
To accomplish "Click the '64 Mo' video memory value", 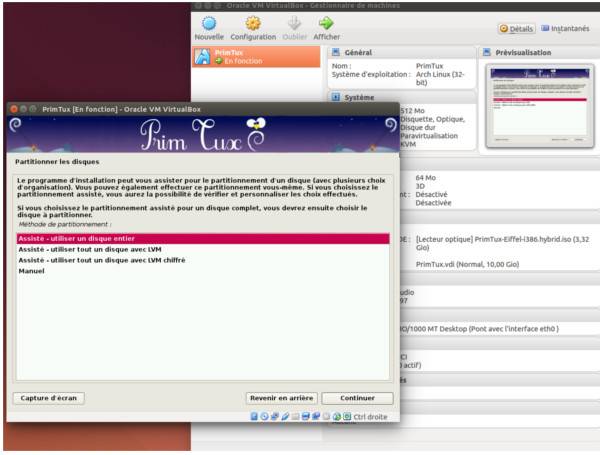I will tap(426, 178).
